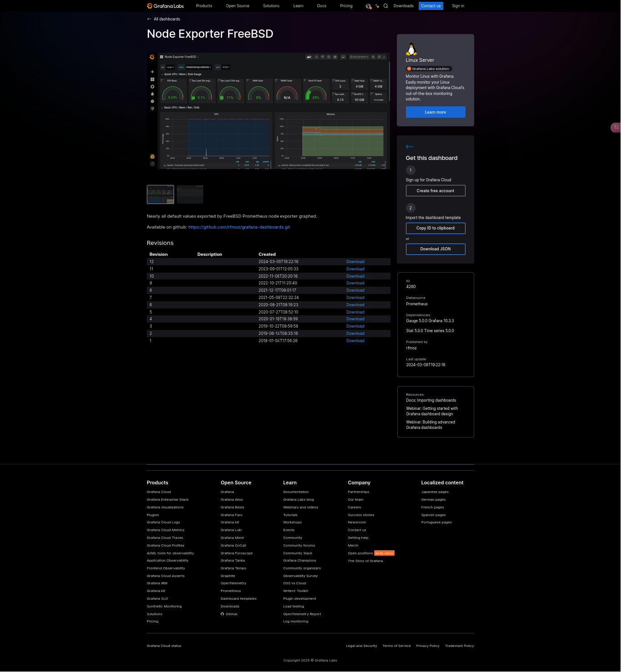Click the orange verified badge icon

tap(409, 69)
